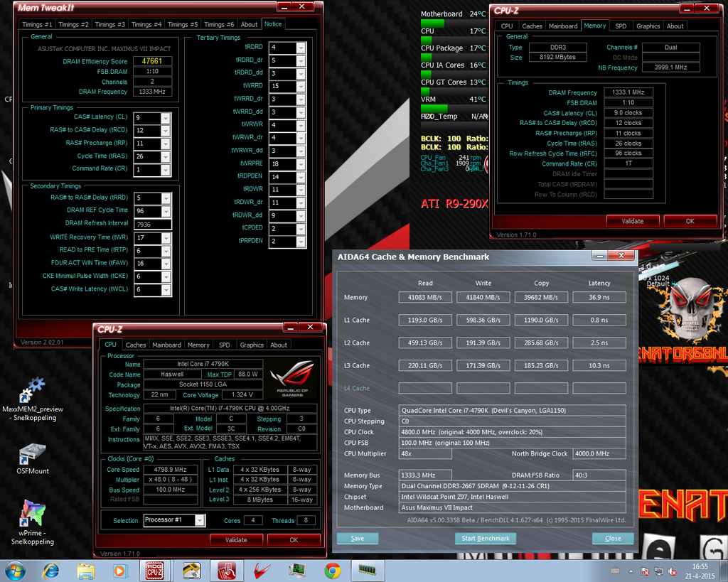The width and height of the screenshot is (728, 582).
Task: Click OK in the Memory CPU-Z window
Action: (690, 221)
